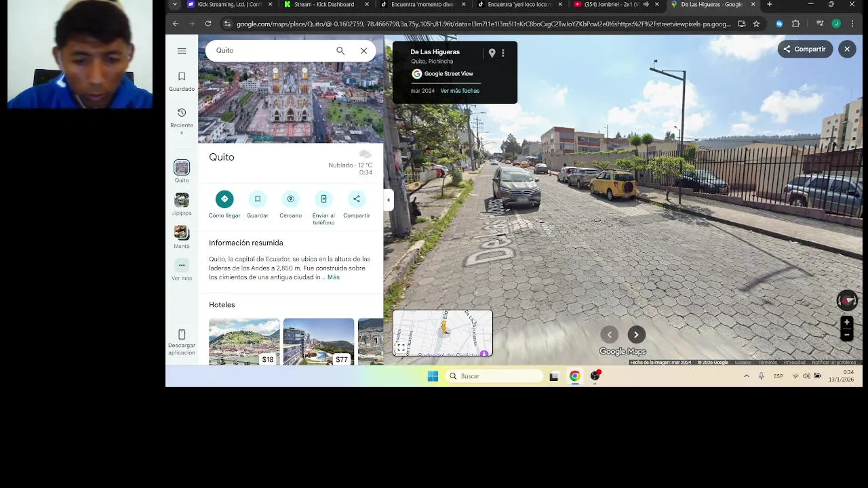
Task: Reload the page
Action: point(208,24)
